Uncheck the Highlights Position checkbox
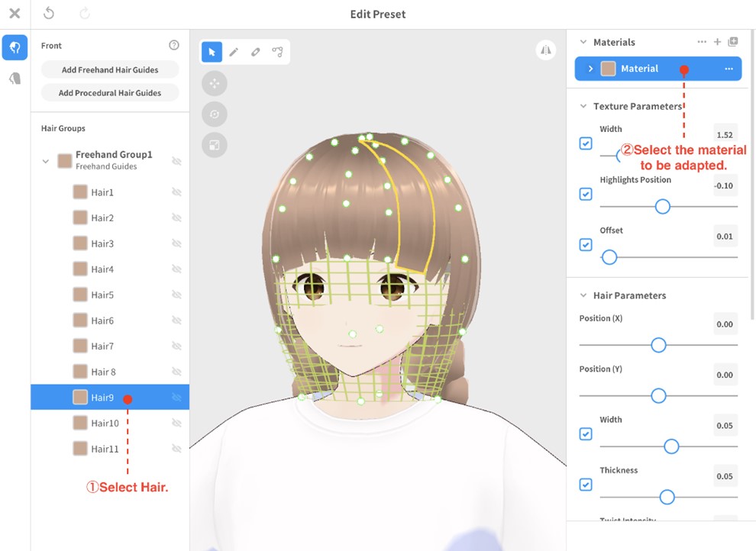 tap(586, 194)
